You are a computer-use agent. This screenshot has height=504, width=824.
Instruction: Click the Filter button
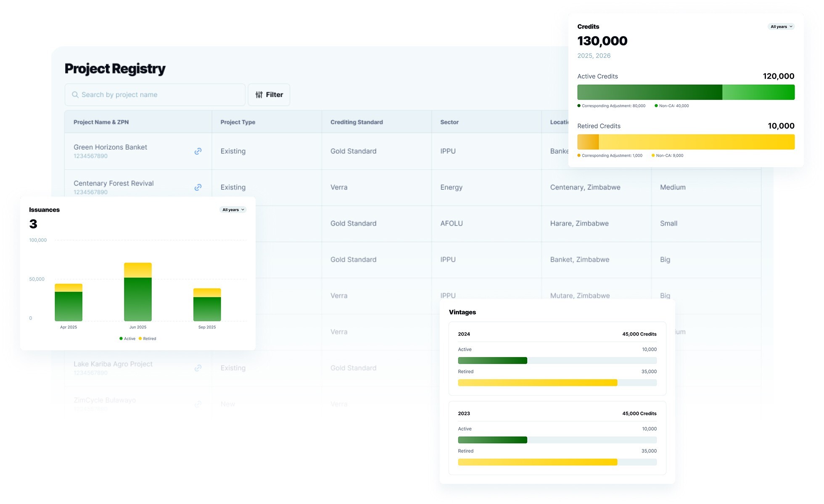coord(269,95)
